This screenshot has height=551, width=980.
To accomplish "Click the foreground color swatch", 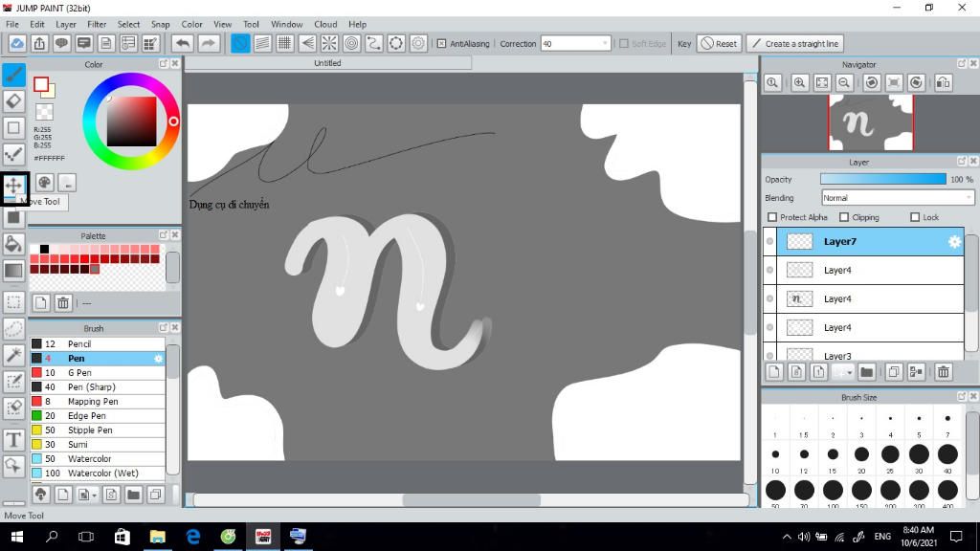I will pos(41,84).
